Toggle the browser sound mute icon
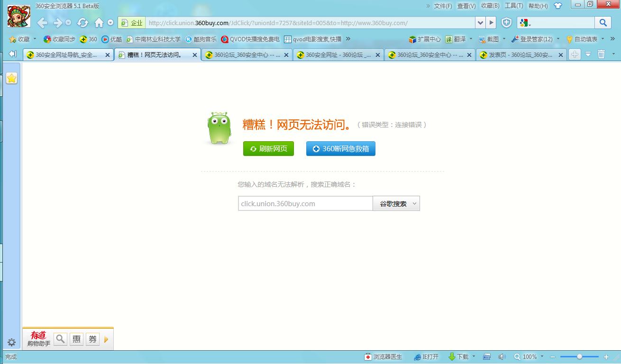Viewport: 621px width, 364px height. 502,357
